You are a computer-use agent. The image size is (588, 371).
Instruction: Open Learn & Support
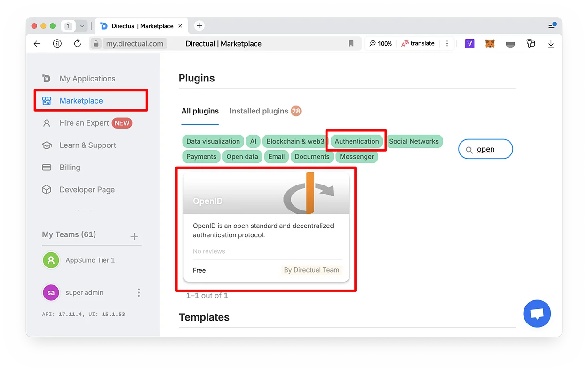(88, 145)
